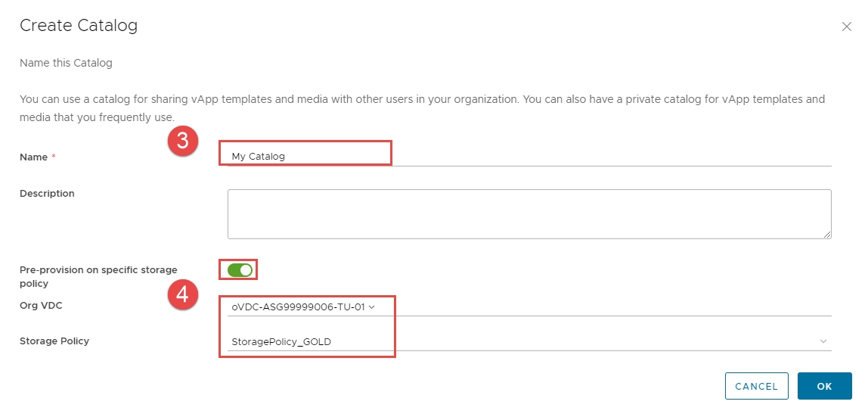The height and width of the screenshot is (417, 868).
Task: Click the Org VDC label
Action: pos(41,305)
